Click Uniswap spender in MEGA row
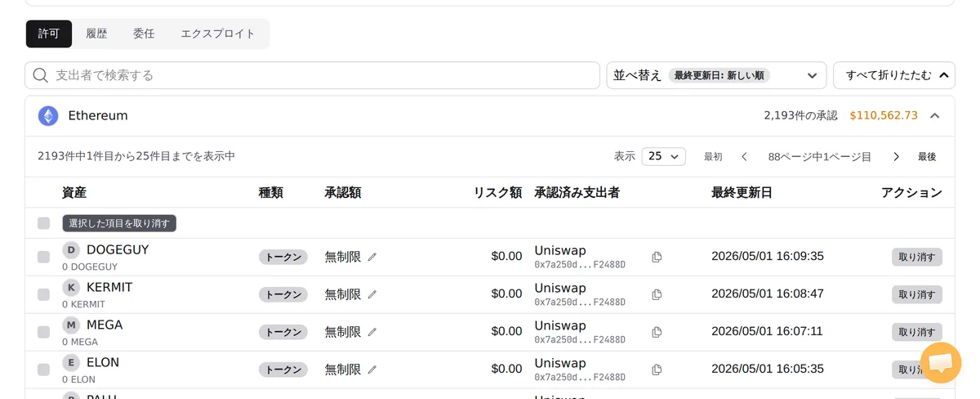Image resolution: width=980 pixels, height=399 pixels. tap(560, 325)
